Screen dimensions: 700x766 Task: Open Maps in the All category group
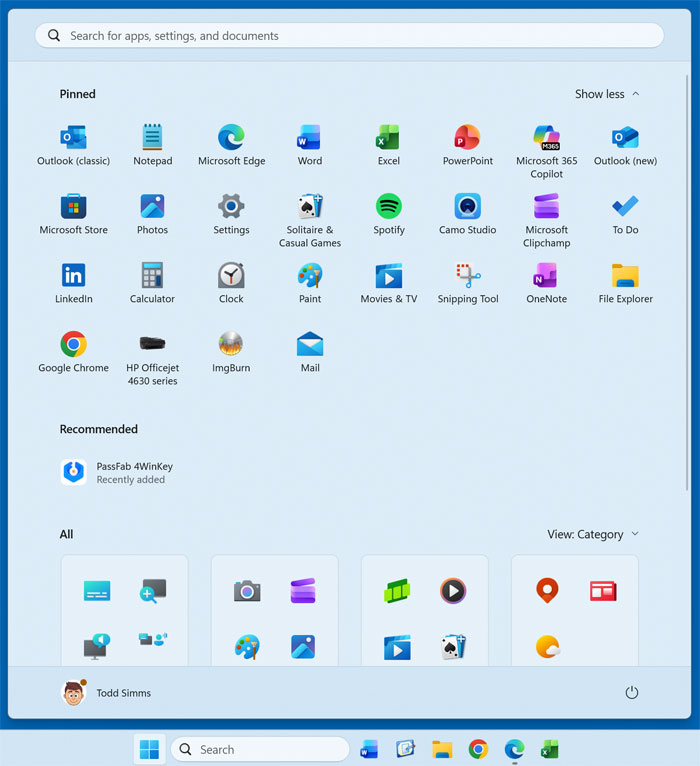coord(547,591)
